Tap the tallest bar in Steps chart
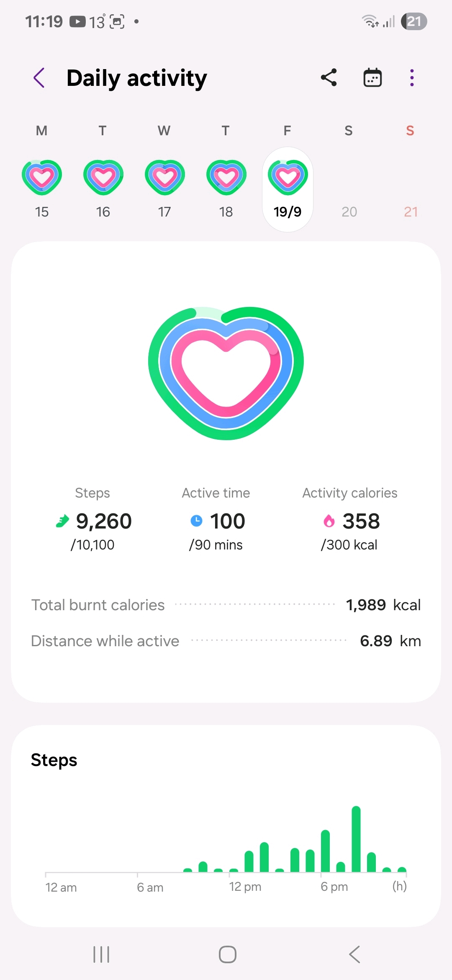Screen dimensions: 452x980 click(x=356, y=839)
